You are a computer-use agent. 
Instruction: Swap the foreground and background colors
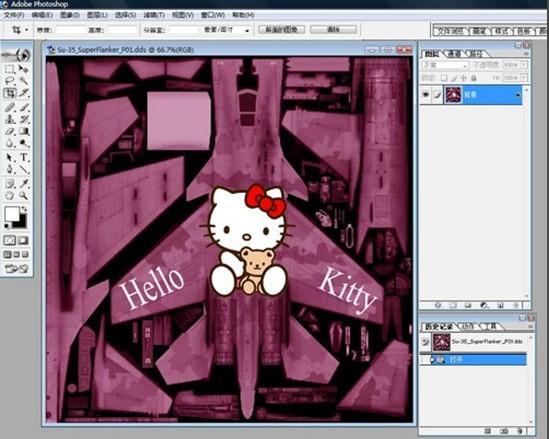[x=24, y=209]
